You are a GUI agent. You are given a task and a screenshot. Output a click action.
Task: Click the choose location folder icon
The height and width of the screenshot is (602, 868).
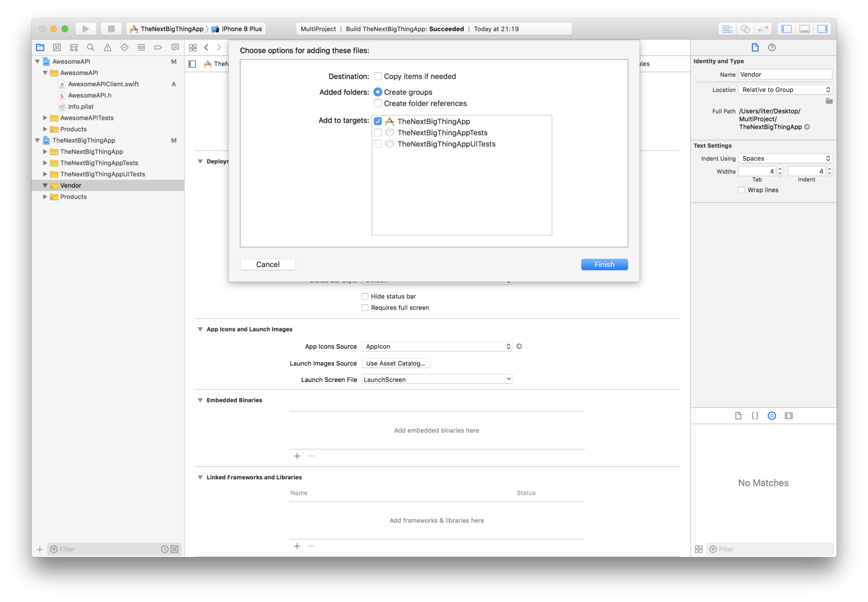point(828,101)
